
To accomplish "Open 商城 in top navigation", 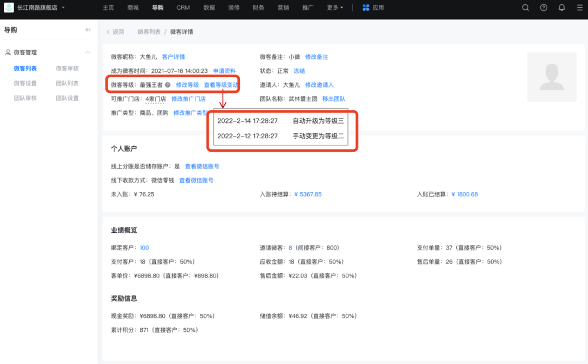I will click(133, 8).
